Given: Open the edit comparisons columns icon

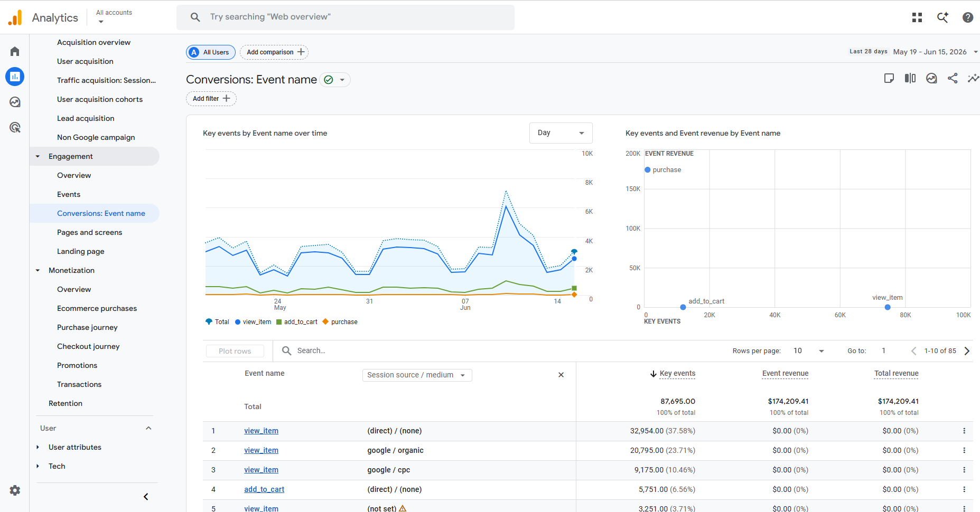Looking at the screenshot, I should 910,78.
